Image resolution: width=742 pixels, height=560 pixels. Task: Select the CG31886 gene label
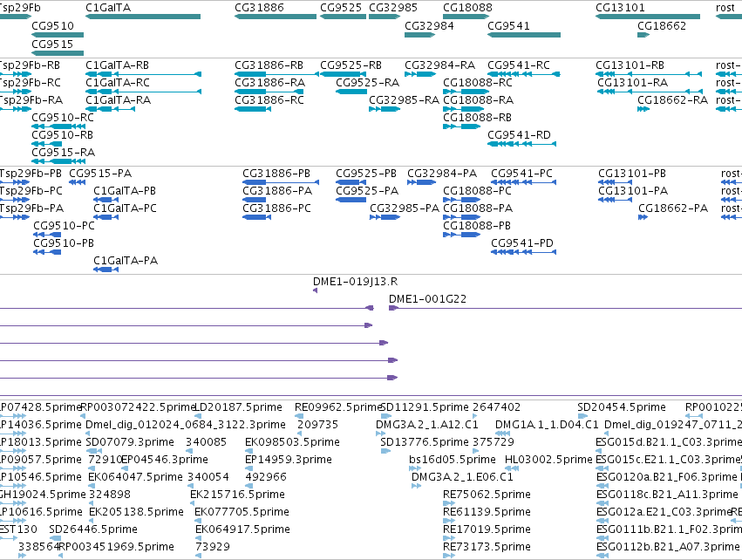click(x=259, y=8)
